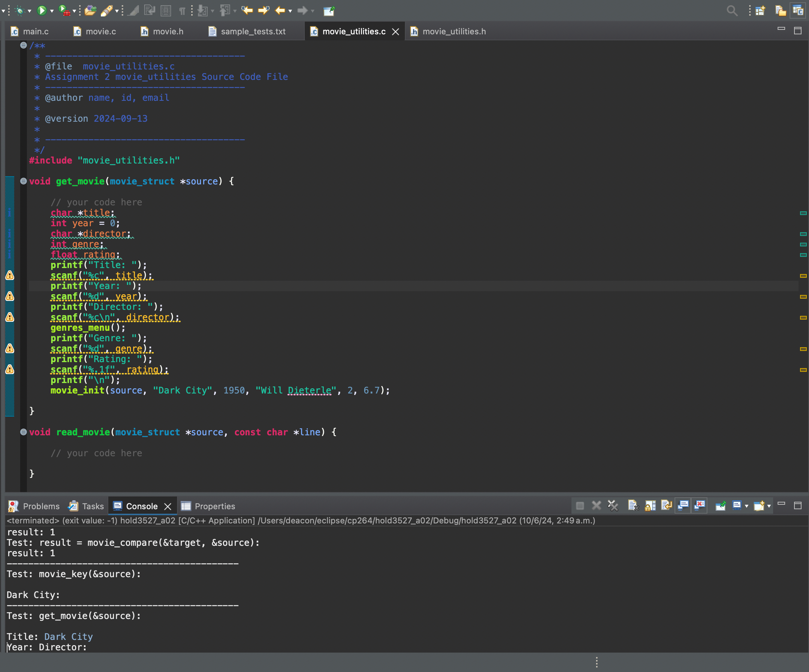Image resolution: width=809 pixels, height=672 pixels.
Task: Open the Search dialog via the magnifier icon
Action: coord(732,10)
